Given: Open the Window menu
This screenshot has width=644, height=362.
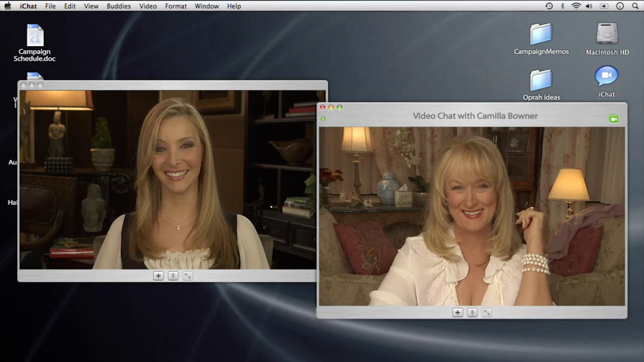Looking at the screenshot, I should coord(207,6).
